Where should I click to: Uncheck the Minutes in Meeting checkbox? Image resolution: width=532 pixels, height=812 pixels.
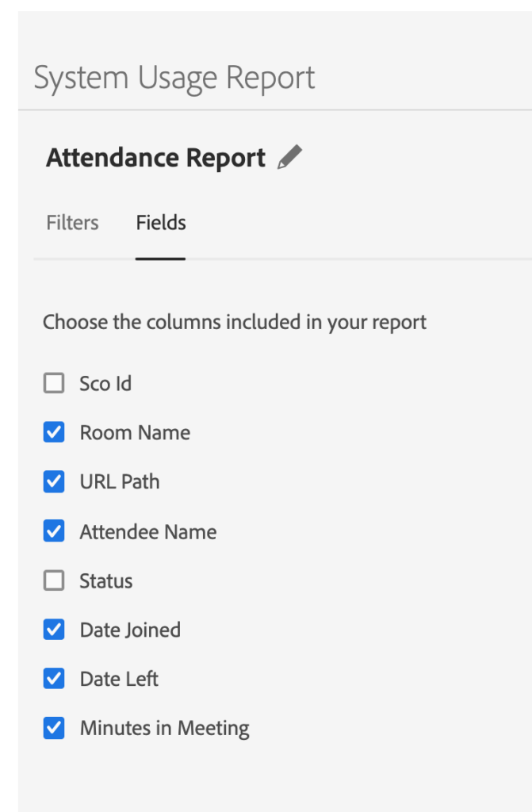point(54,728)
